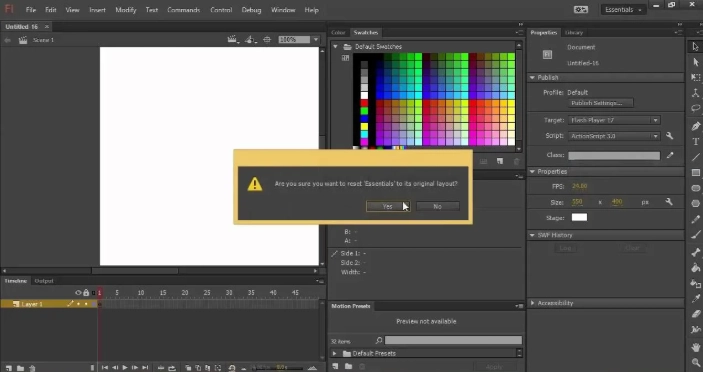Viewport: 703px width, 372px height.
Task: Click the Delete layer trash icon
Action: coord(32,368)
